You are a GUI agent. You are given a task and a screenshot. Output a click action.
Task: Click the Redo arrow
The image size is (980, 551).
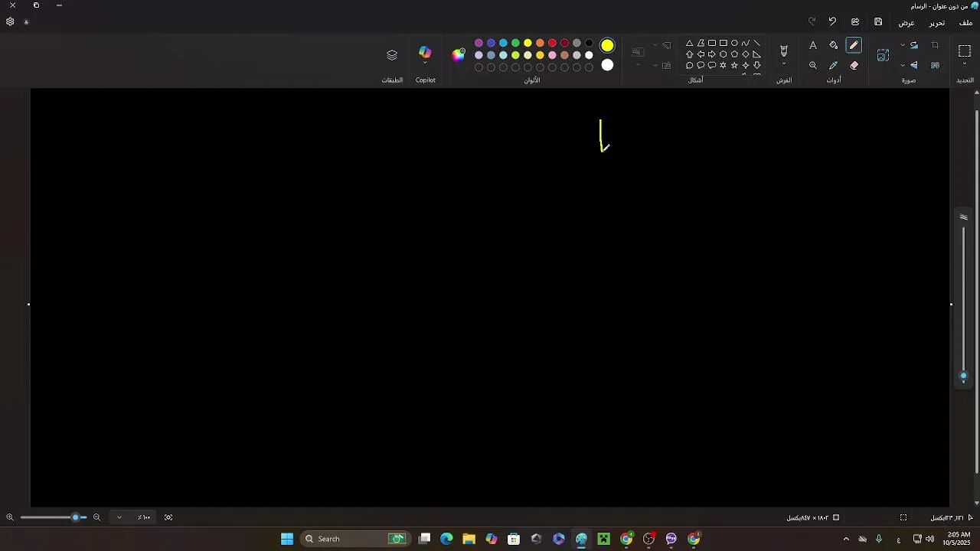(x=812, y=22)
